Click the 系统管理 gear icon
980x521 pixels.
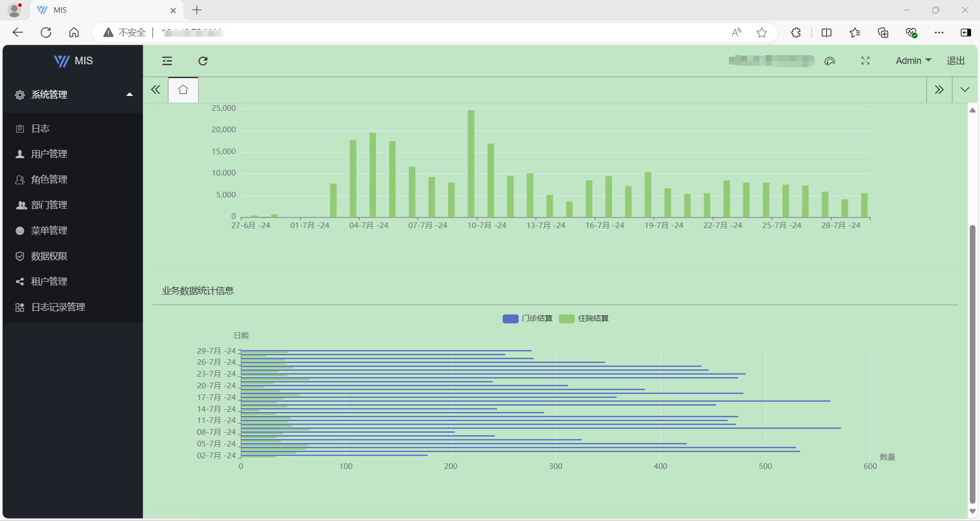20,95
